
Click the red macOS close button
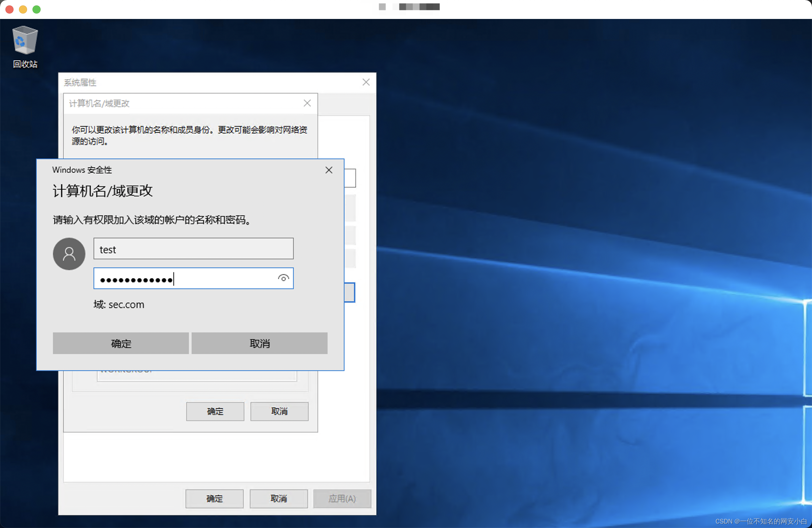9,9
